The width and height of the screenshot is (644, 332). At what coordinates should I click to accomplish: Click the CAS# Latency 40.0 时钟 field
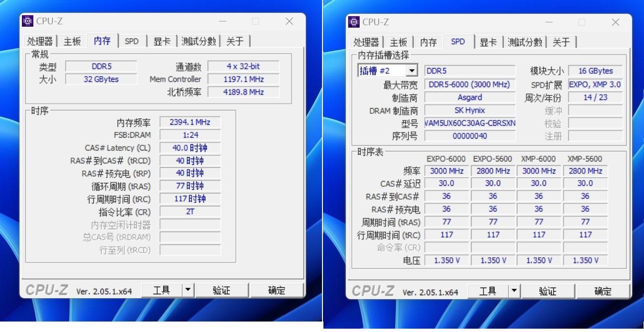click(x=190, y=148)
